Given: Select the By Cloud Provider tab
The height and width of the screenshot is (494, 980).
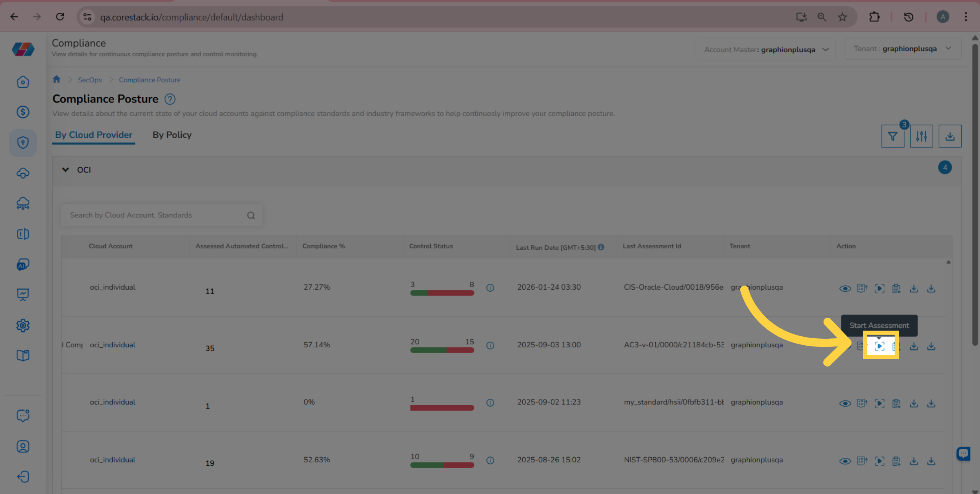Looking at the screenshot, I should point(94,135).
